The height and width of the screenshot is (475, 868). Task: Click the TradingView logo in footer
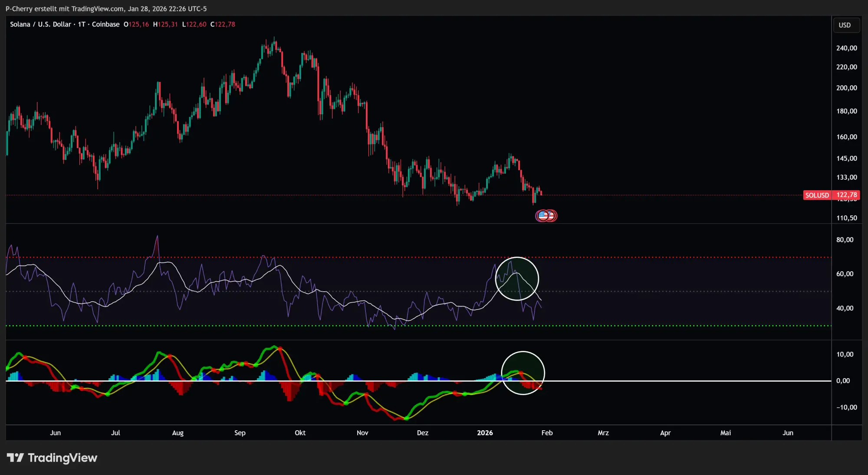tap(52, 458)
